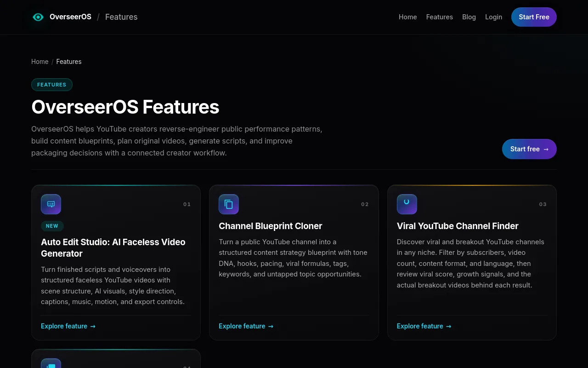Viewport: 588px width, 368px height.
Task: Click the Viral YouTube Channel Finder heading
Action: pos(458,226)
